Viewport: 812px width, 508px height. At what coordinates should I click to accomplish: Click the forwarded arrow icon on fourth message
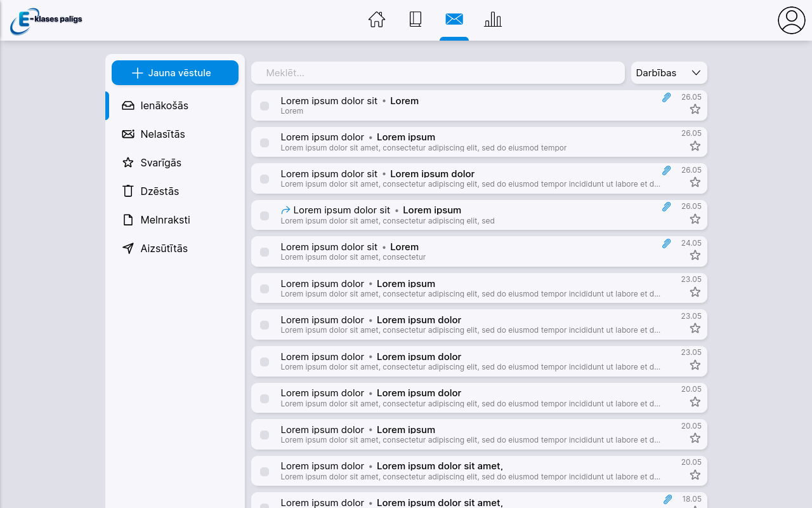285,210
